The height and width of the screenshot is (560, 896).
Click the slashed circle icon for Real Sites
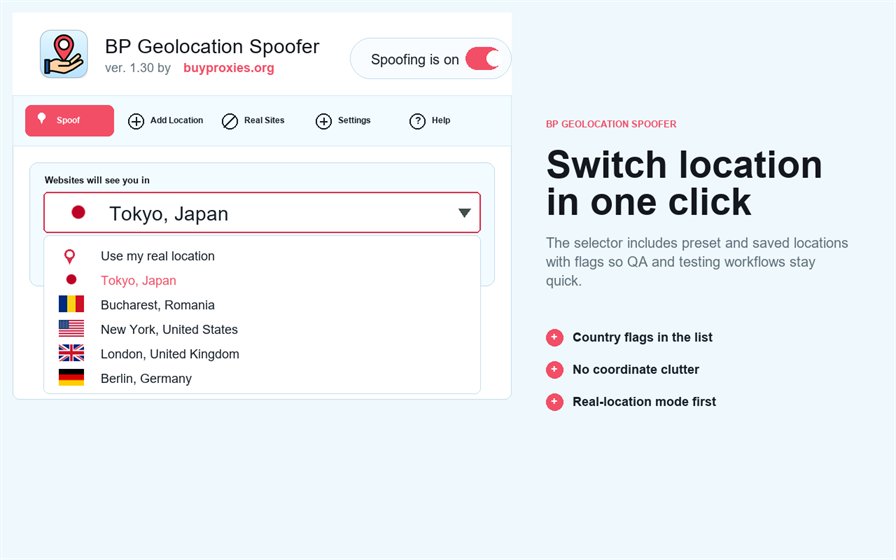(230, 121)
